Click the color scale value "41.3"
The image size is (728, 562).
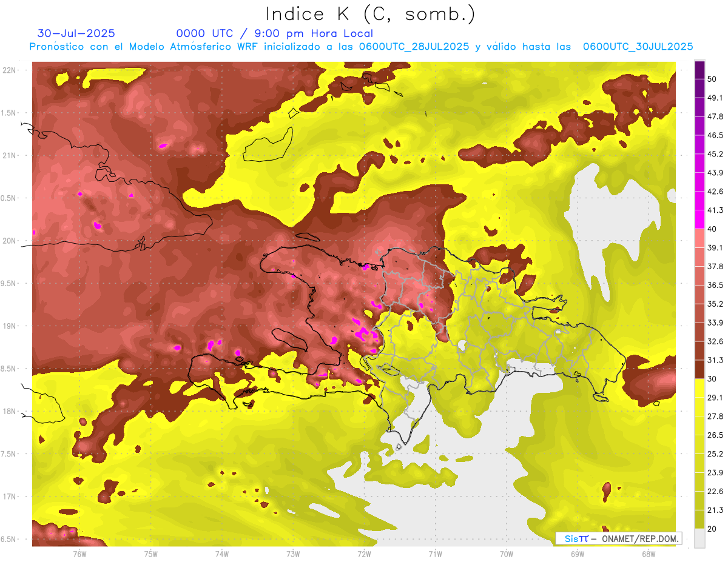715,210
